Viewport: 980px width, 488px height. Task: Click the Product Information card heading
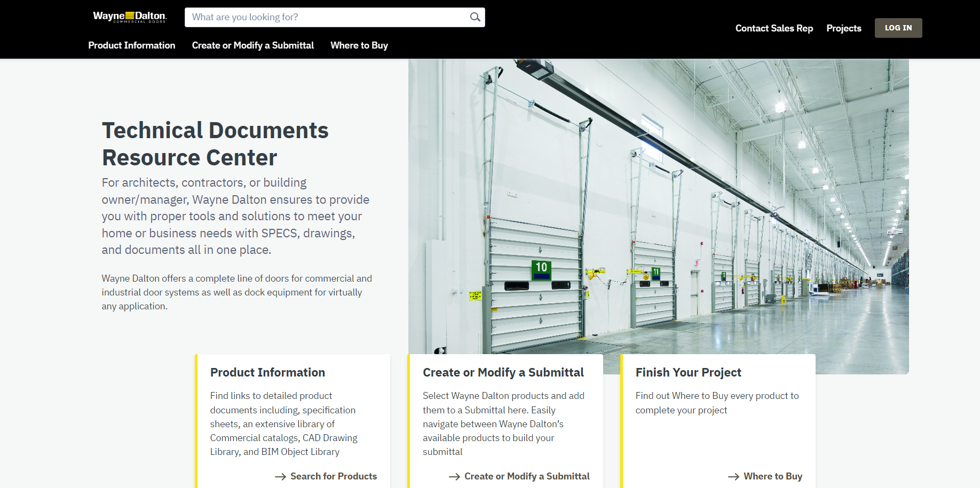(267, 372)
